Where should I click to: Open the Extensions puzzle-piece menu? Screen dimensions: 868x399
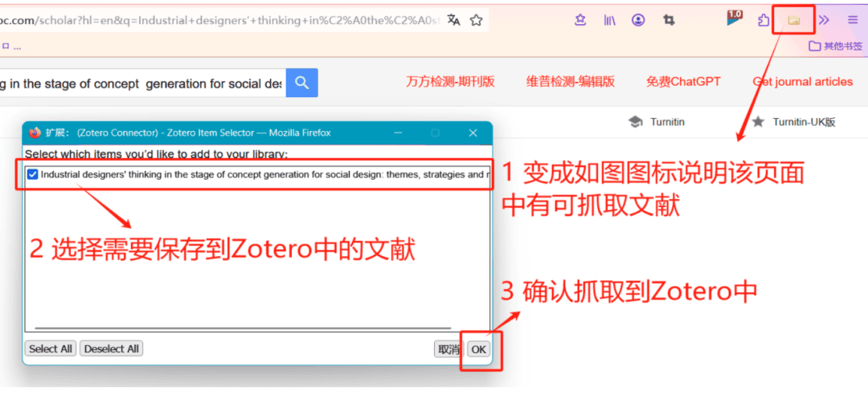pos(764,20)
